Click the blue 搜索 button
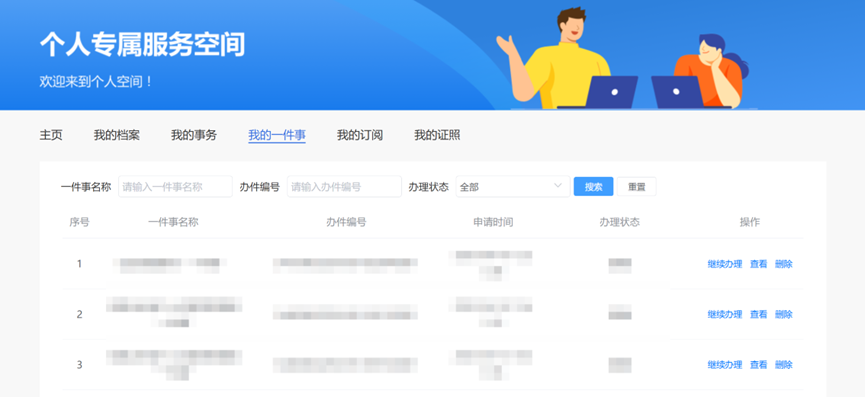 point(594,186)
